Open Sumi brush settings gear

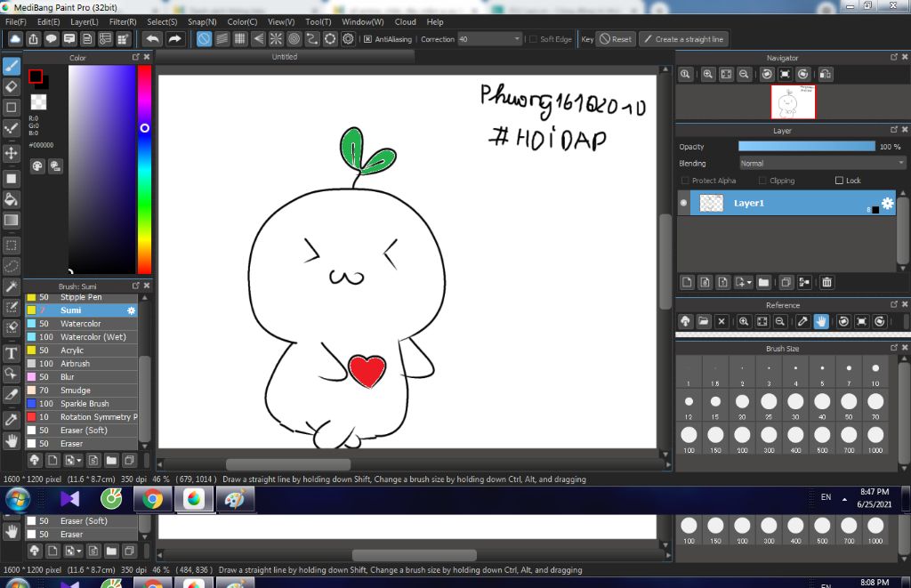132,310
